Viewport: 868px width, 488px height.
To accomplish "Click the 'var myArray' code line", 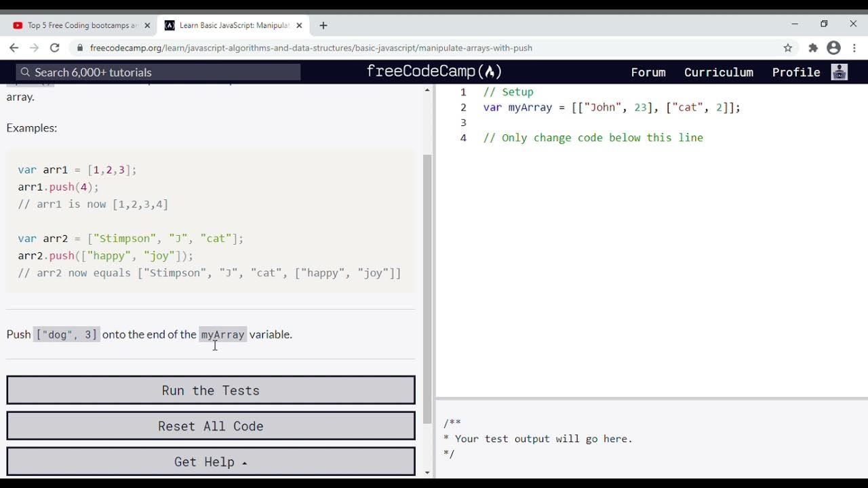I will pos(612,107).
